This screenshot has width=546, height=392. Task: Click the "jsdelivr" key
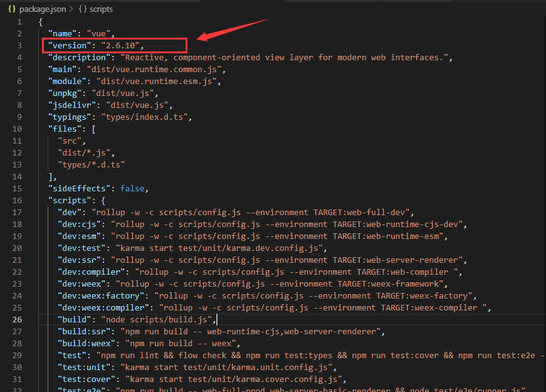pyautogui.click(x=72, y=105)
